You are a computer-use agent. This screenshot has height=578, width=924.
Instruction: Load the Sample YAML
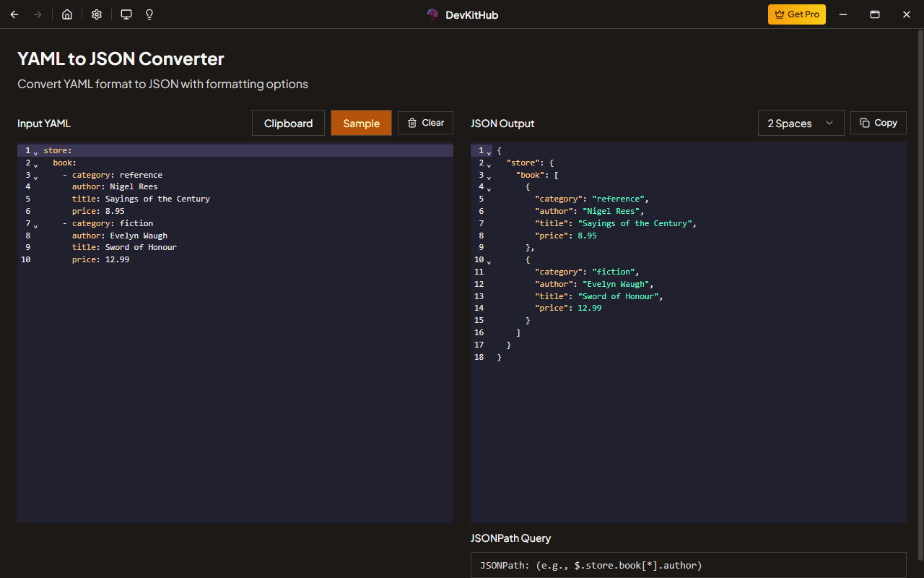[x=361, y=123]
